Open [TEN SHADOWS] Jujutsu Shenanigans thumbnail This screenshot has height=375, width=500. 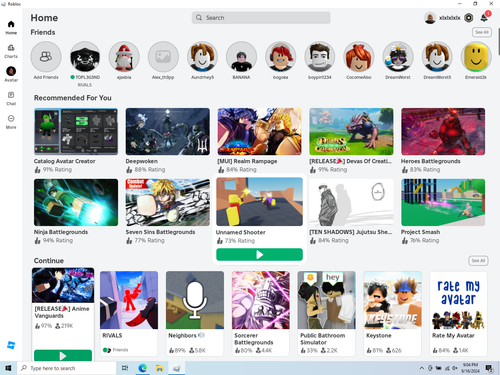click(351, 202)
